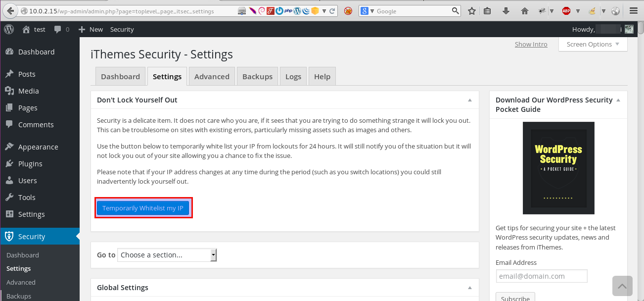
Task: Reload the page with the refresh icon
Action: coord(333,11)
